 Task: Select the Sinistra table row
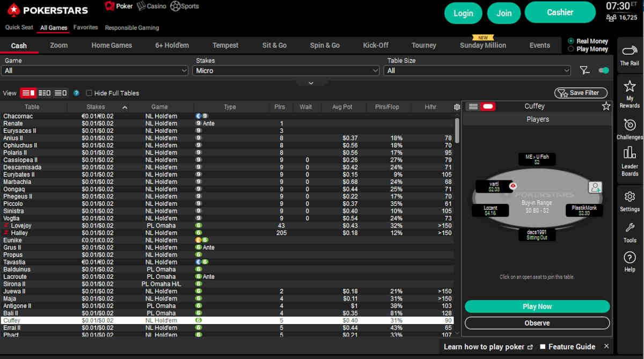226,211
